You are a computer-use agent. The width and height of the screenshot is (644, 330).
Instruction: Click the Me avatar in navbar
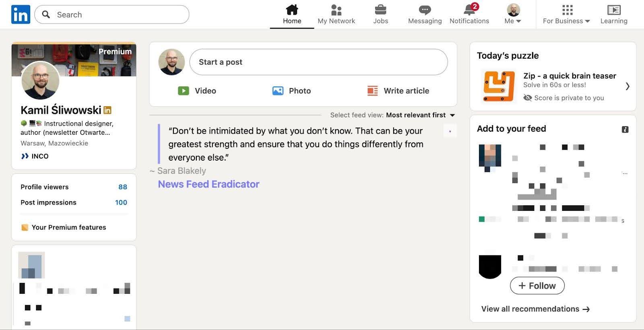tap(513, 10)
